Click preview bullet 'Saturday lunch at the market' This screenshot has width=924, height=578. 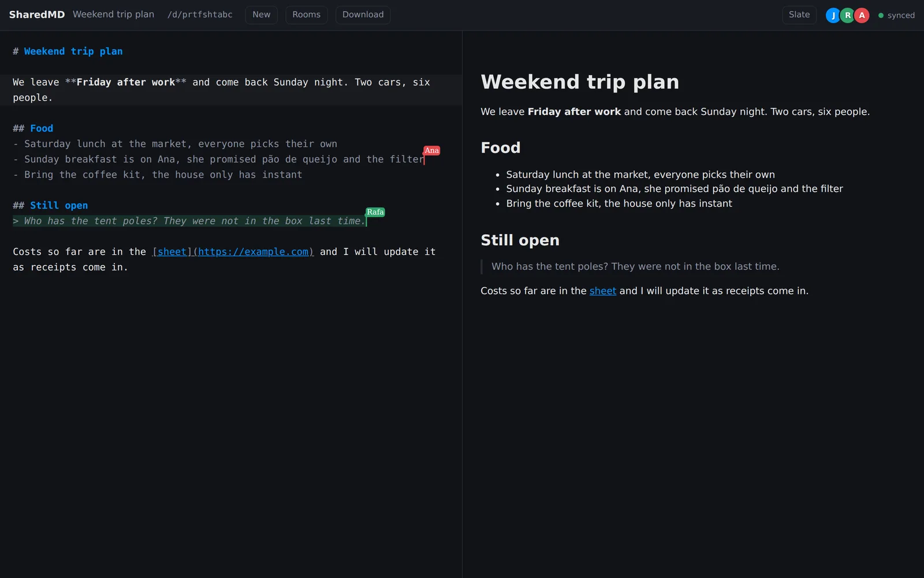(x=640, y=175)
